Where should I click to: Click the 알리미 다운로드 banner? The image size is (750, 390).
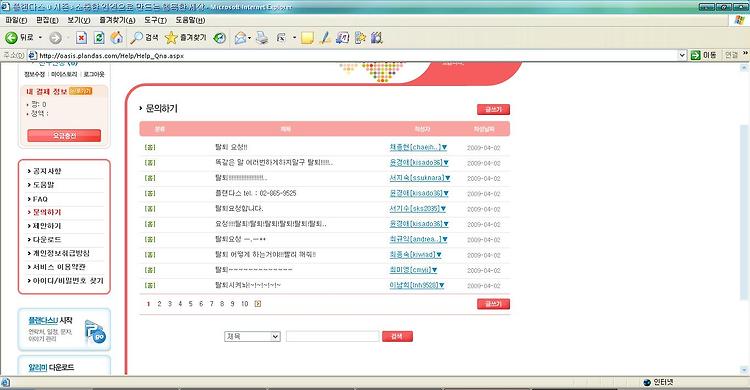coord(64,366)
